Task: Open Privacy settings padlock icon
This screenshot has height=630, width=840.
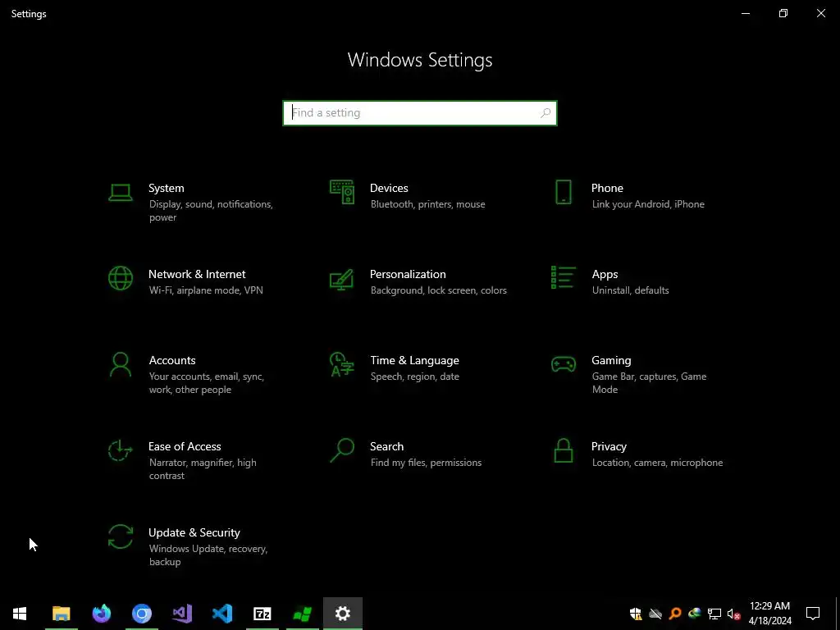Action: [x=563, y=450]
